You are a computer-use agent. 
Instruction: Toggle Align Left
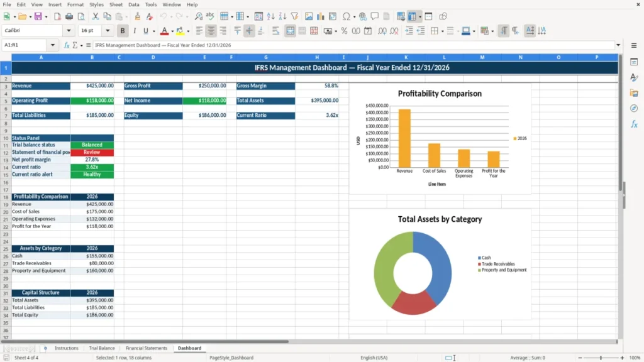(199, 31)
